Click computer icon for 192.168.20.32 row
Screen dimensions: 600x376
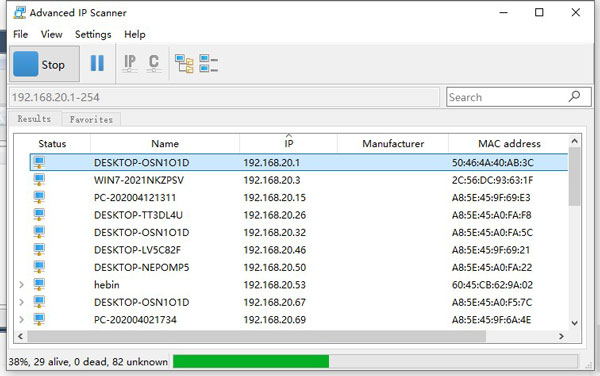pos(39,232)
